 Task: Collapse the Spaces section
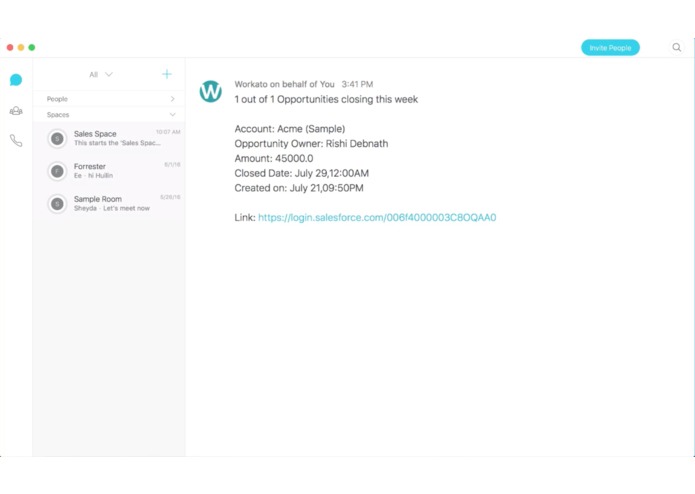coord(109,115)
